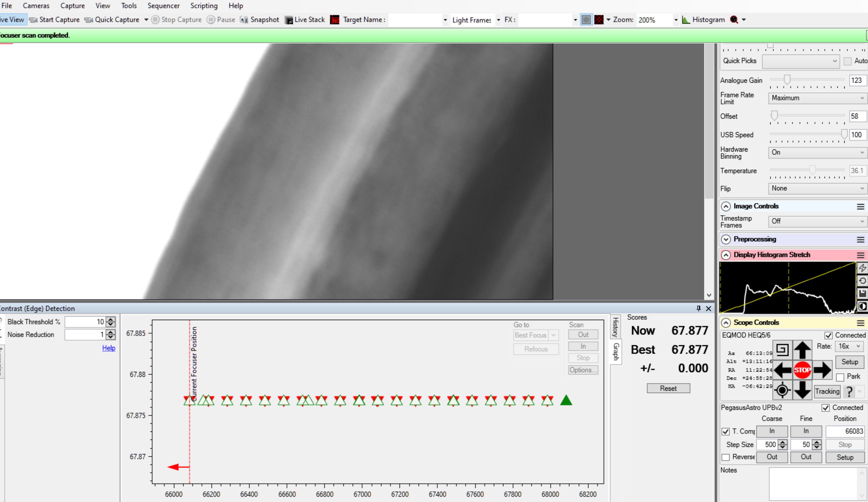
Task: Collapse the Scope Controls section
Action: pos(726,323)
